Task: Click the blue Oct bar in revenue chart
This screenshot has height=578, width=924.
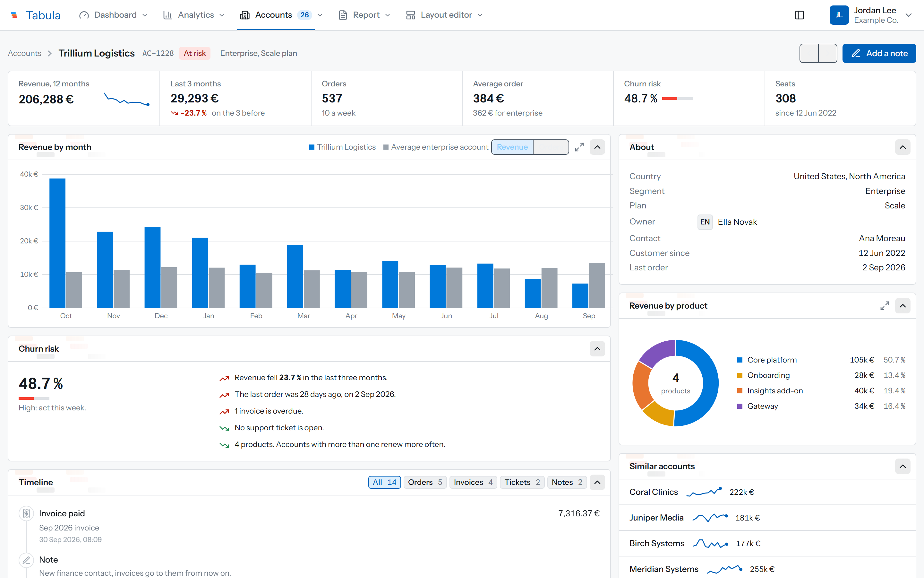Action: pos(57,243)
